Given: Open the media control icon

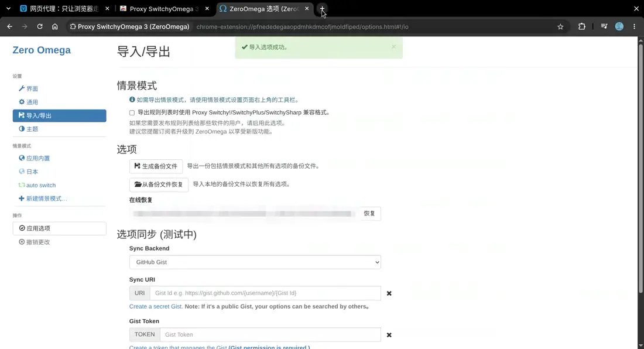Looking at the screenshot, I should click(604, 27).
